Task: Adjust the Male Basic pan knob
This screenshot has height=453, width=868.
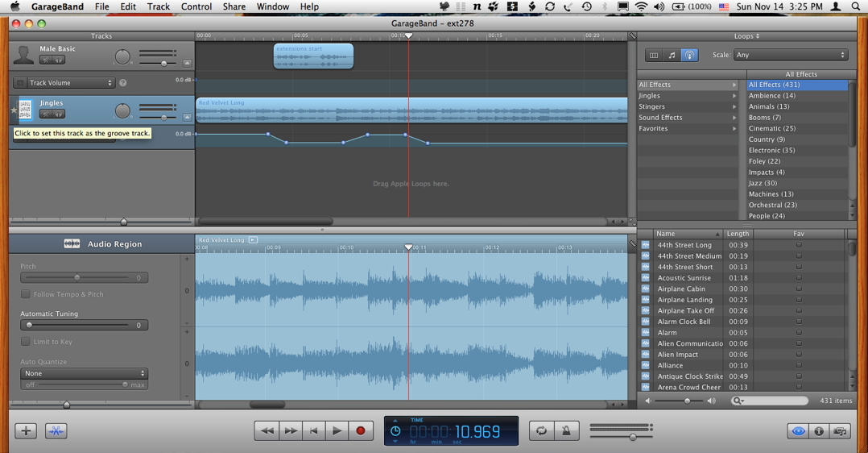Action: coord(122,56)
